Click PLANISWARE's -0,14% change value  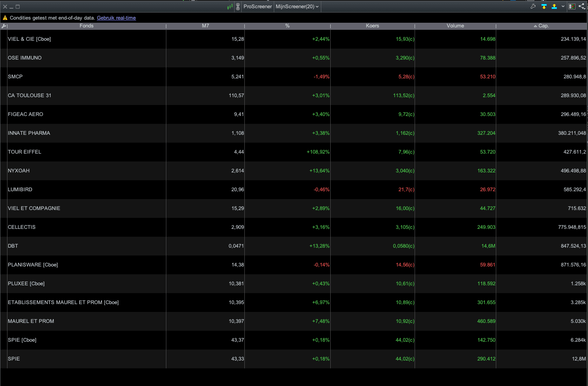pyautogui.click(x=322, y=265)
